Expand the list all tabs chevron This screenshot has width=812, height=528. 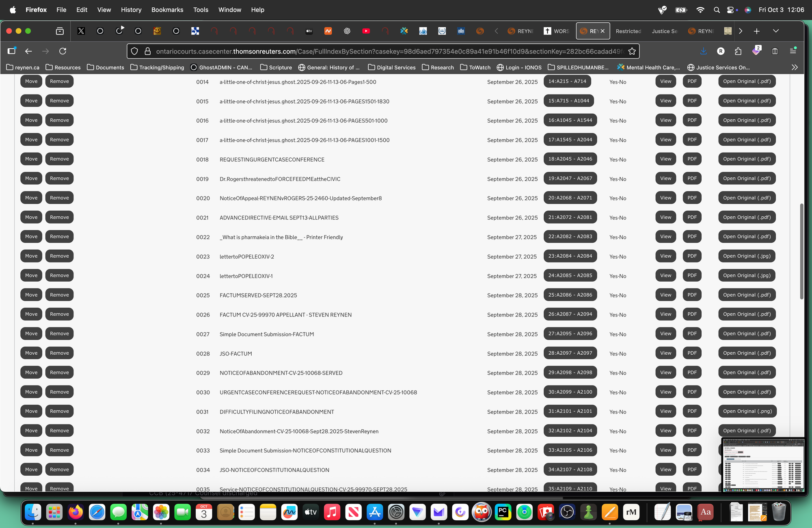pos(776,31)
